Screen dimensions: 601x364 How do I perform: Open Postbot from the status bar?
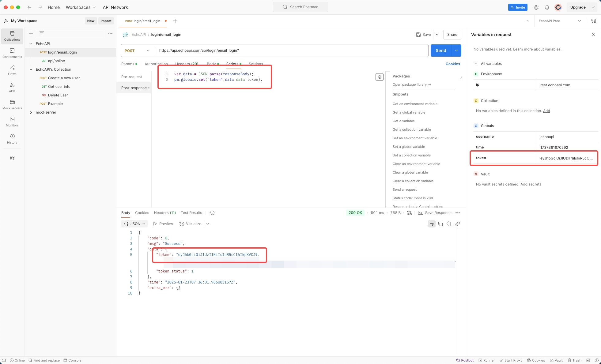[465, 360]
